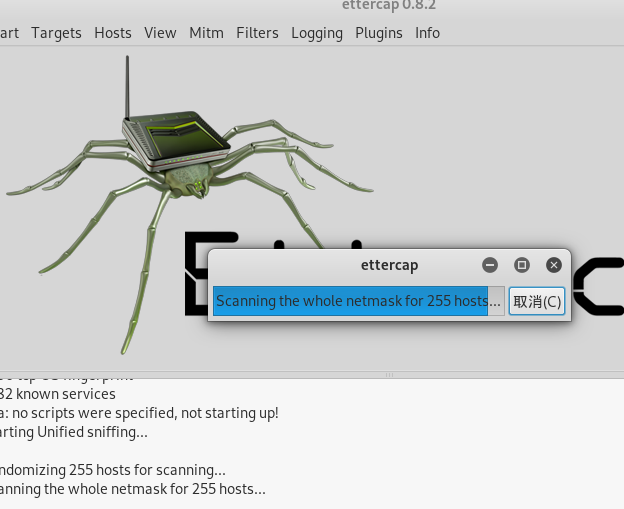Open the Filters menu
The width and height of the screenshot is (624, 509).
click(x=257, y=33)
